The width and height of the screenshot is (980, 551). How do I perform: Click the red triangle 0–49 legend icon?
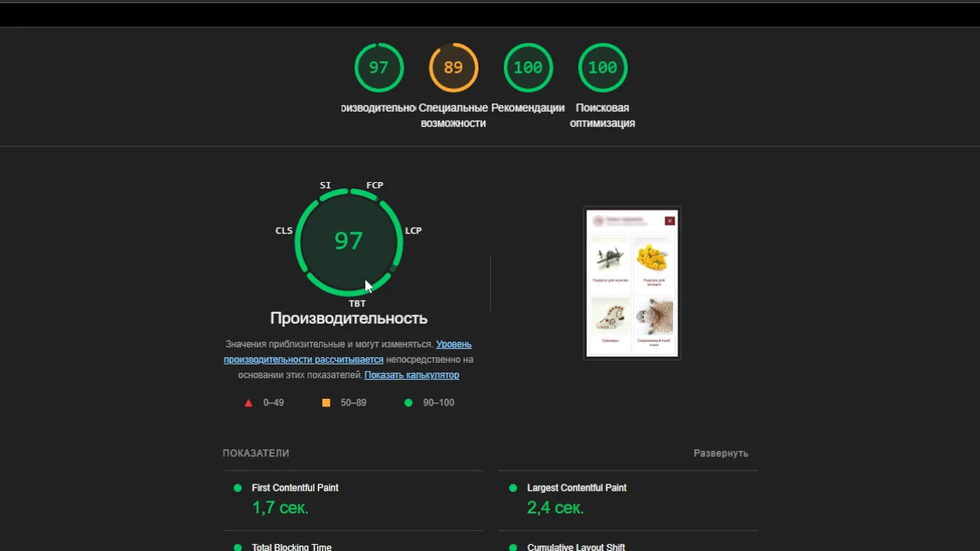point(248,403)
